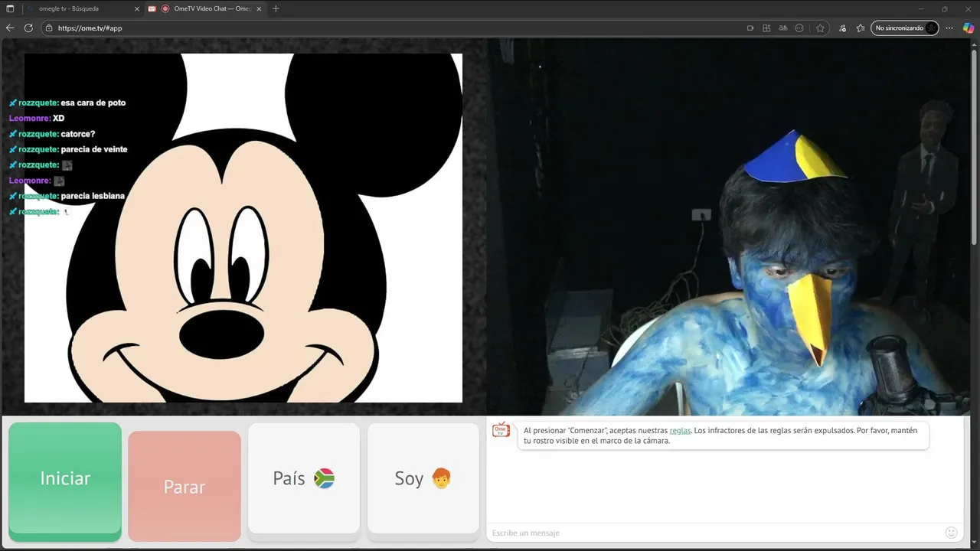Screen dimensions: 980x551
Task: Open the emoji smiley picker
Action: 952,533
